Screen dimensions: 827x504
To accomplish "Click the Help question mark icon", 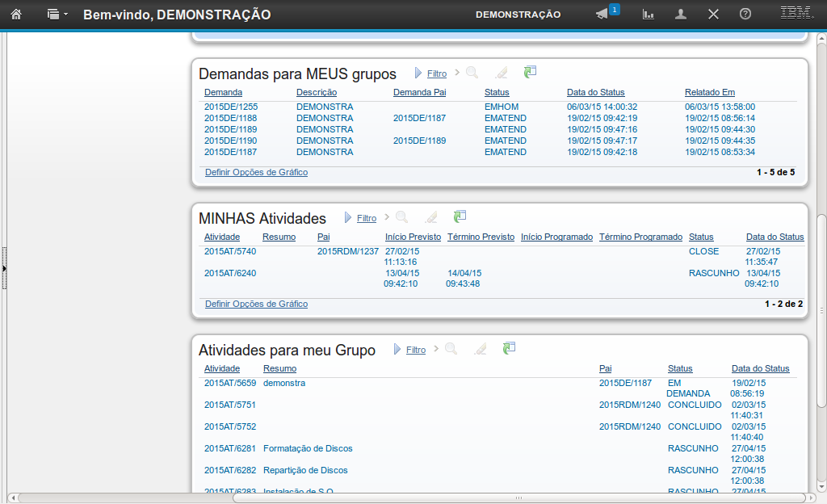I will tap(745, 15).
